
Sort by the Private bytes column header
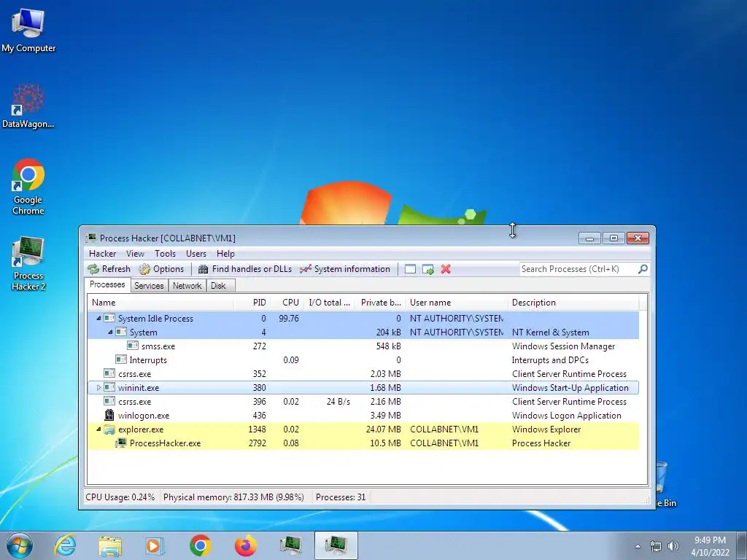click(379, 303)
